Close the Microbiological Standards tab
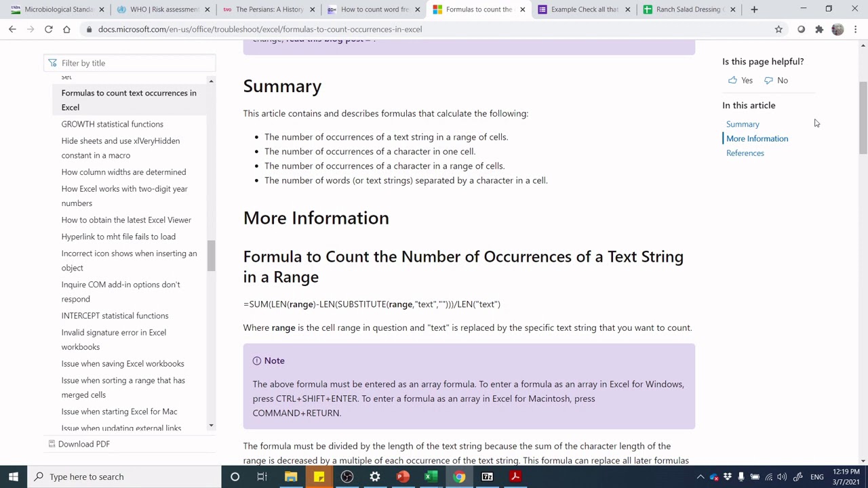The height and width of the screenshot is (488, 868). coord(102,9)
